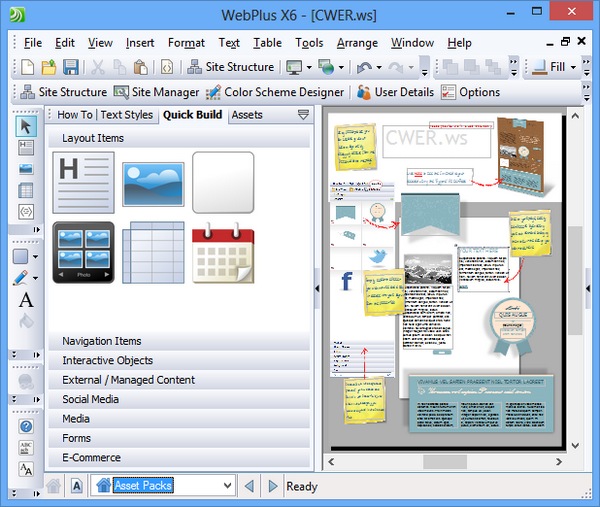Viewport: 600px width, 507px height.
Task: Select the HTML fragment tool in the left toolbar
Action: pyautogui.click(x=26, y=212)
